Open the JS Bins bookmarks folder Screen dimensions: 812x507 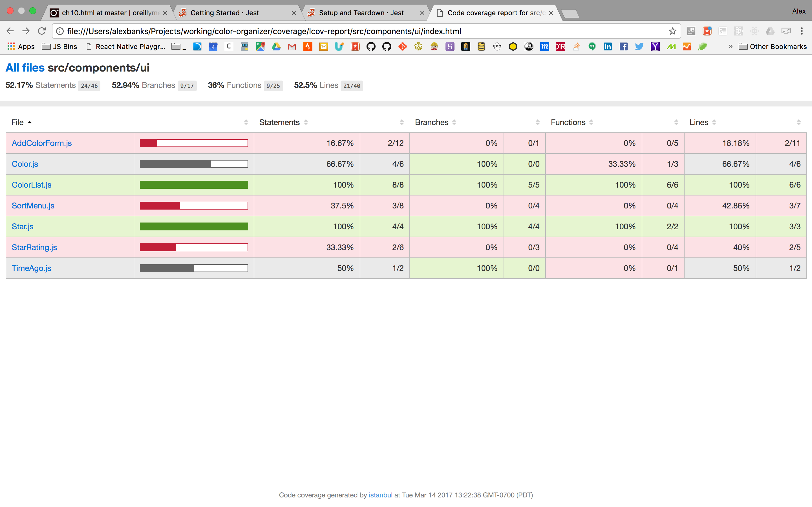click(59, 46)
